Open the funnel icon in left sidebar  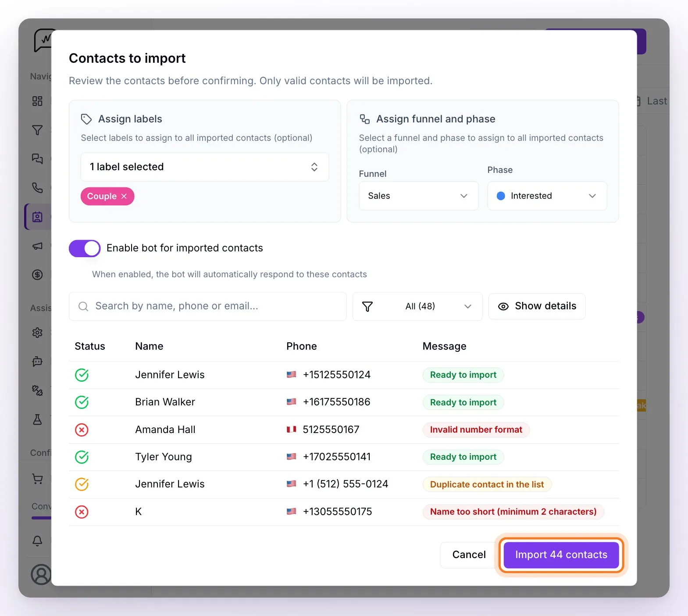[37, 130]
